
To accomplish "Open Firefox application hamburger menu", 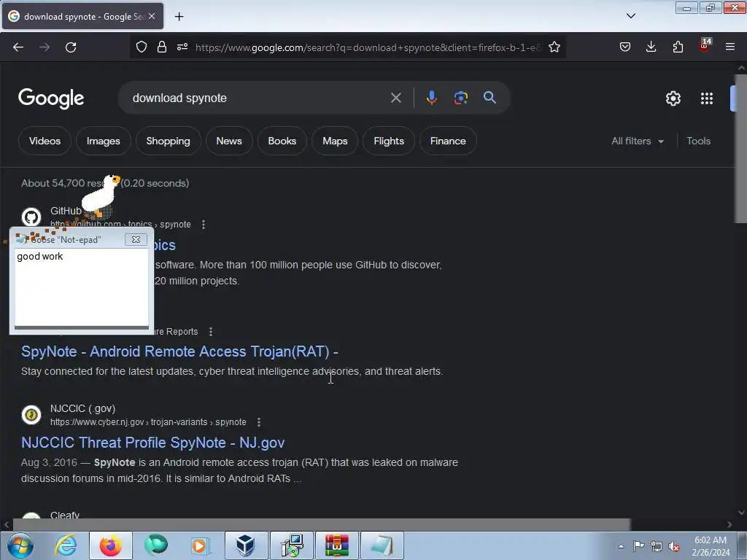I will [x=729, y=47].
